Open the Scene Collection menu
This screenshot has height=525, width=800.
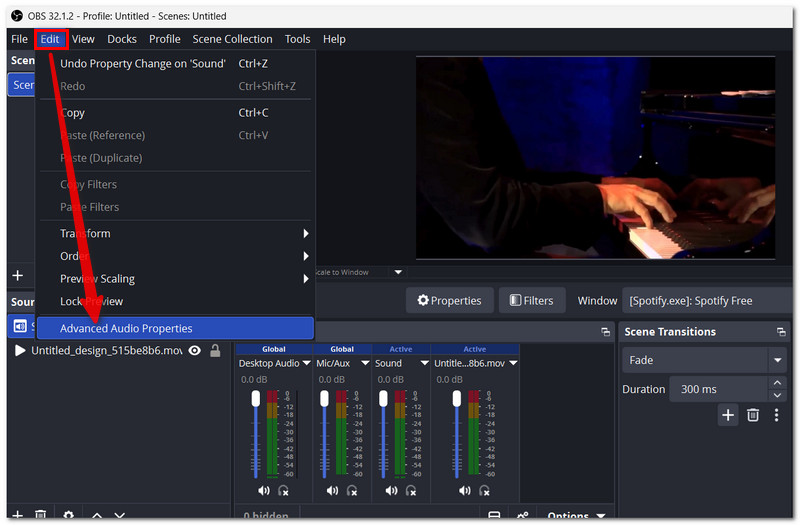(x=232, y=39)
